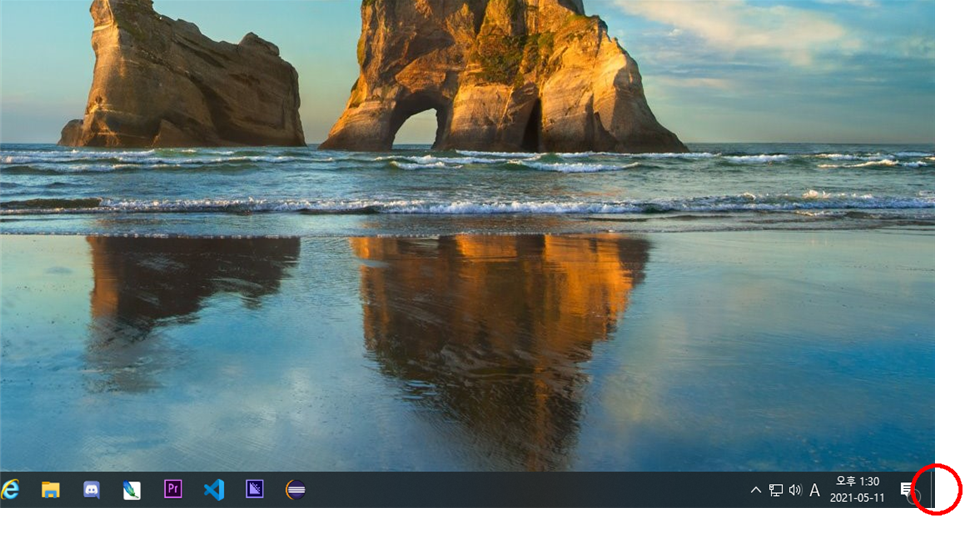Expand hidden system tray icons chevron

pos(756,490)
